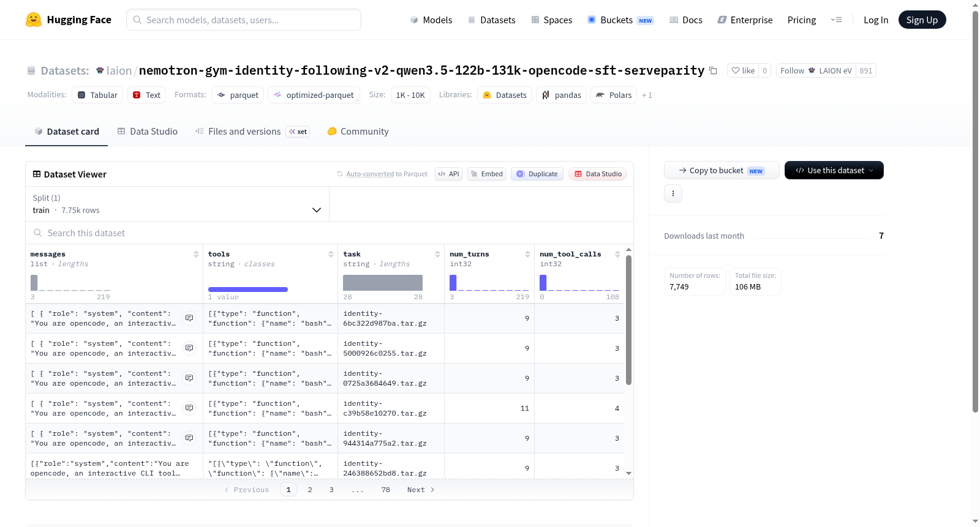The height and width of the screenshot is (527, 980).
Task: Open the Models menu item
Action: (x=431, y=20)
